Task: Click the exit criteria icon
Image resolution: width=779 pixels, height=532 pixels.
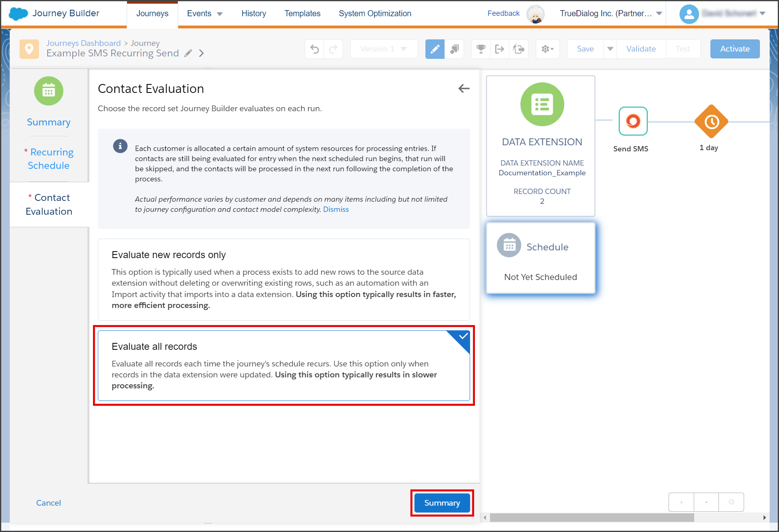Action: pyautogui.click(x=500, y=49)
